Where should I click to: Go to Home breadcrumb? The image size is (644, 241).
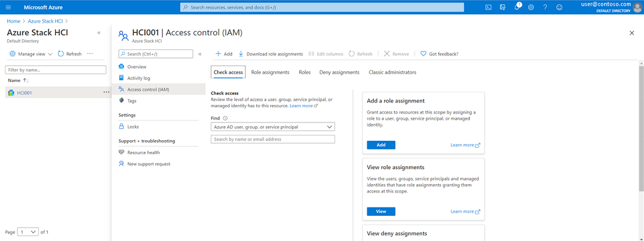(13, 21)
